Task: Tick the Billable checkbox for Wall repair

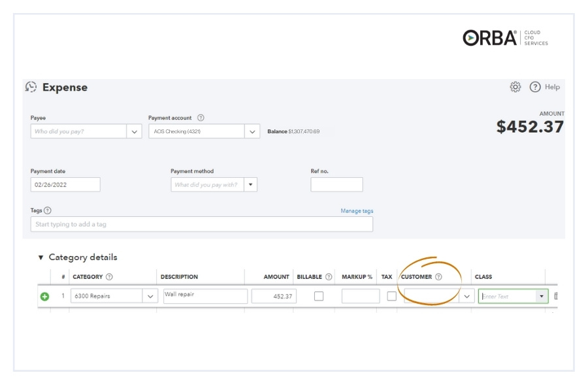Action: (319, 296)
